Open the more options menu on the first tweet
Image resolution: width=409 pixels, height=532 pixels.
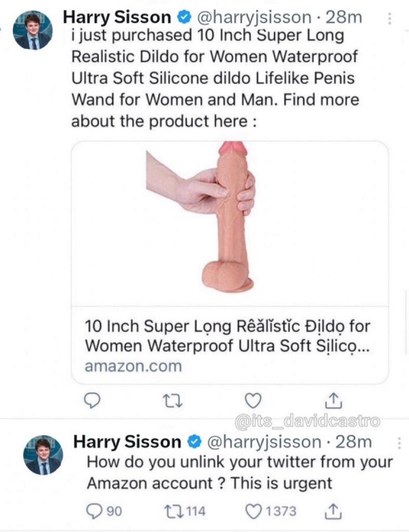[389, 19]
